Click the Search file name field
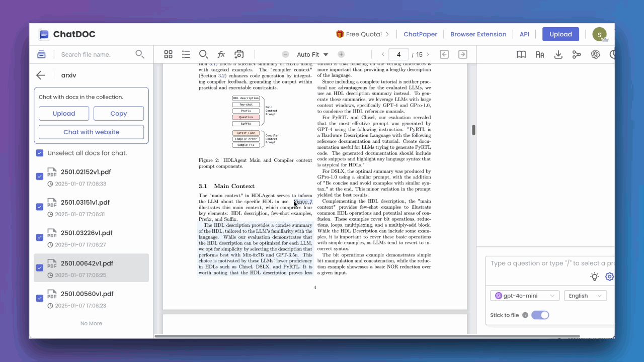The image size is (644, 362). click(x=96, y=54)
